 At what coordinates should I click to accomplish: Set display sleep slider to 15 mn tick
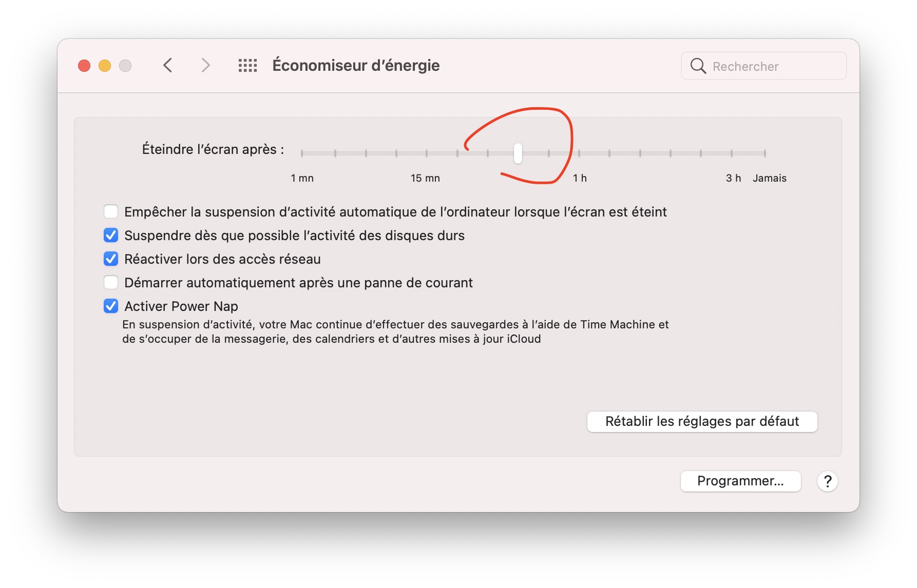tap(427, 153)
